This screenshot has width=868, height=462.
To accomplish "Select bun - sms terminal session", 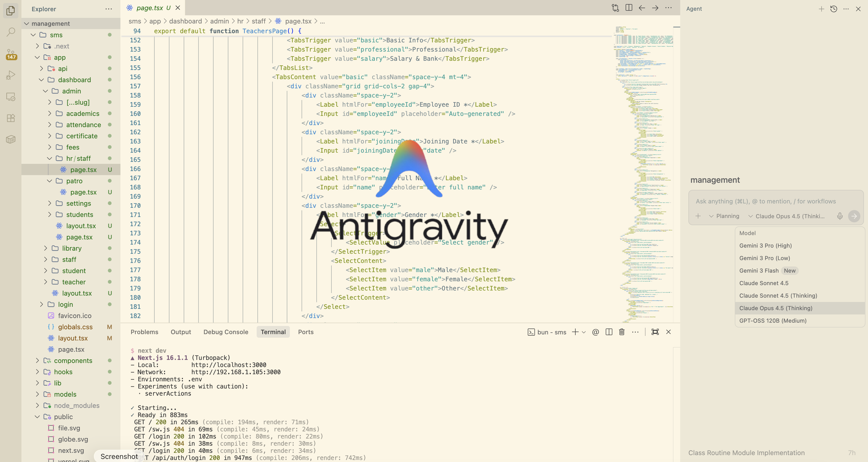I will click(547, 332).
